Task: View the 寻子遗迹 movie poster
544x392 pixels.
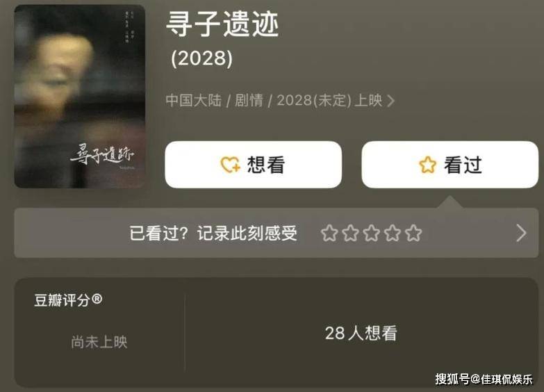Action: (79, 96)
